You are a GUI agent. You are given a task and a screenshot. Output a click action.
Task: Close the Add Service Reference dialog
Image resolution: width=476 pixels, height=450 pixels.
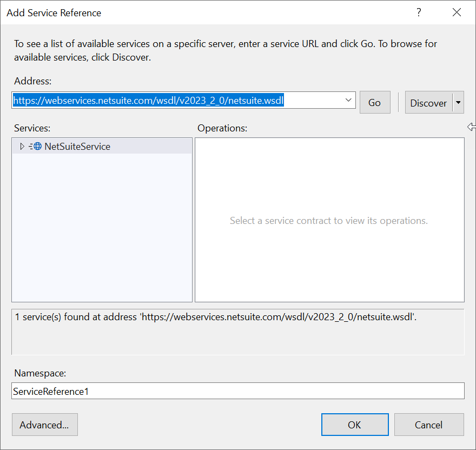point(457,12)
